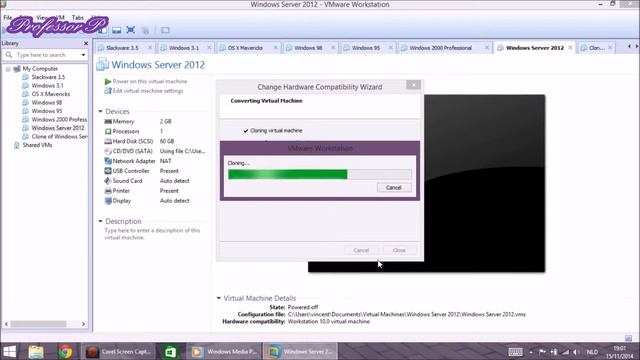Open Corel Screen Capture taskbar button
The image size is (640, 360).
pyautogui.click(x=118, y=351)
